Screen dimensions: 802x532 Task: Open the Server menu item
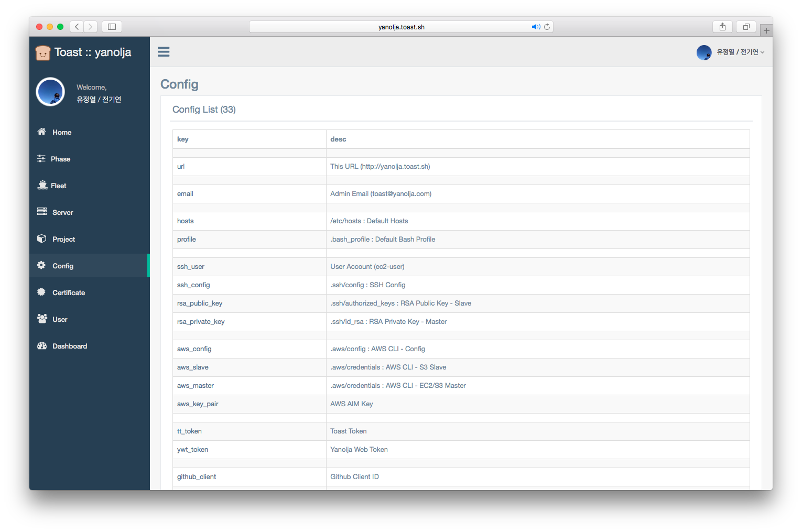[90, 212]
